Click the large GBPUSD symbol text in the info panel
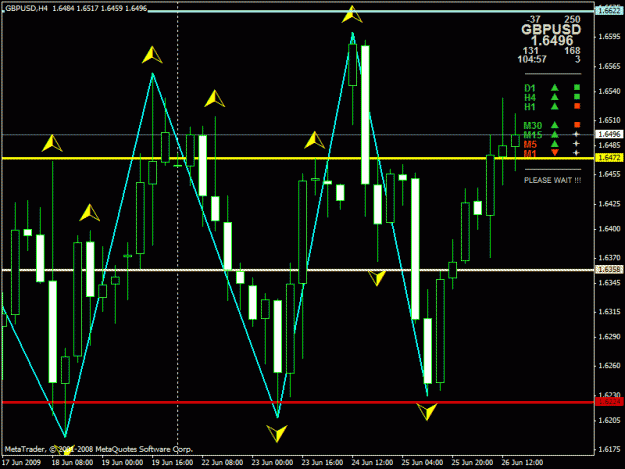This screenshot has width=625, height=469. 551,29
